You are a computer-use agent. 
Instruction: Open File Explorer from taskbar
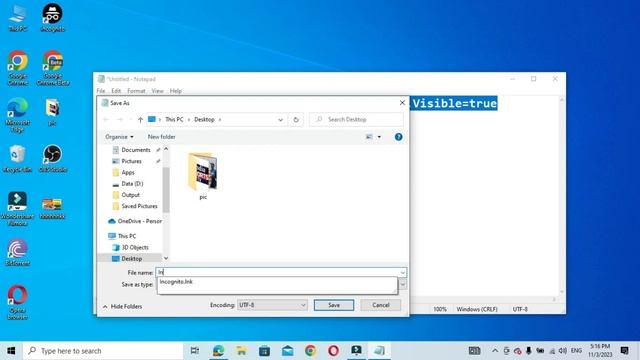[241, 351]
